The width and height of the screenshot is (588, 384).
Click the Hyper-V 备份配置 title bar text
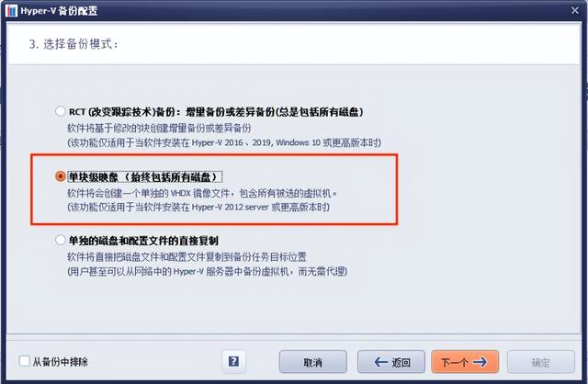point(59,10)
